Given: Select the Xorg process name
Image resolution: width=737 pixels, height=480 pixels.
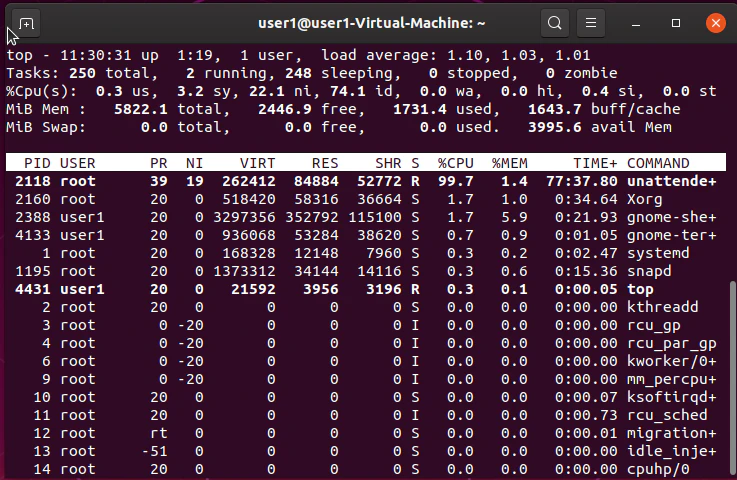Looking at the screenshot, I should (x=644, y=199).
